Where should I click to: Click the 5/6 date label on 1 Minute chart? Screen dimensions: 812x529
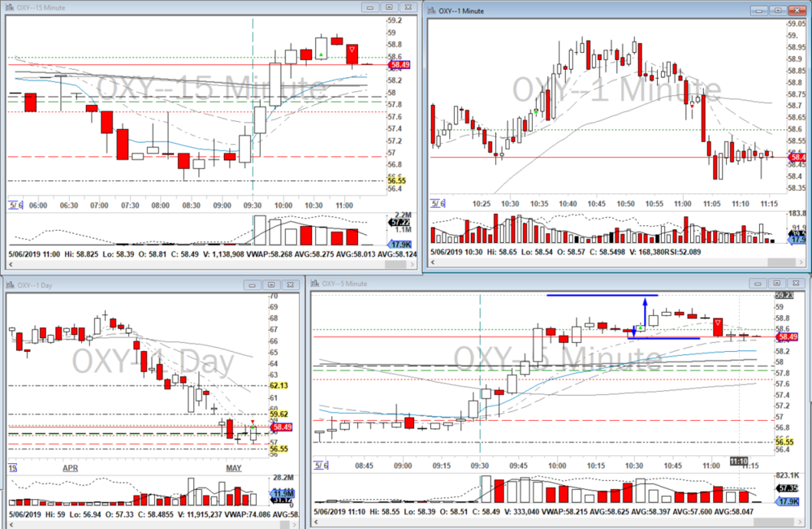click(438, 204)
